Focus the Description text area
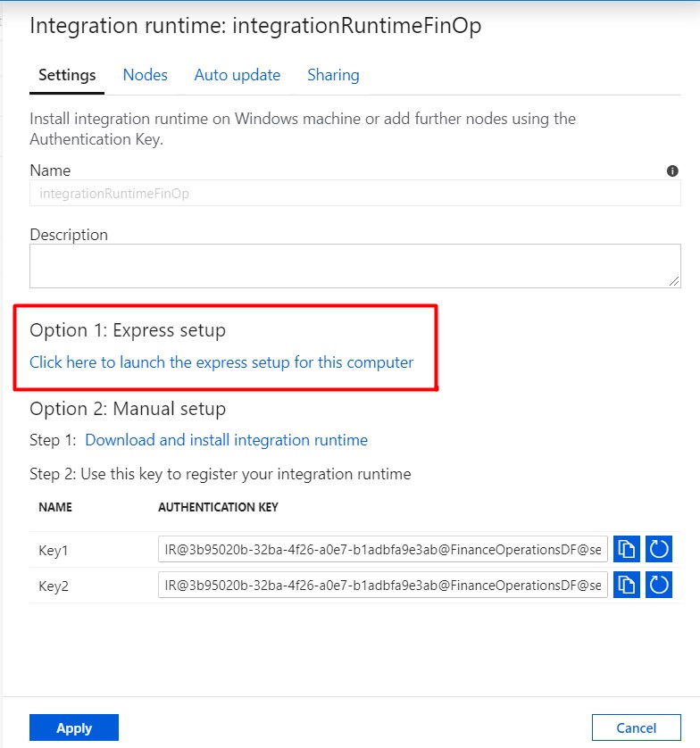 [355, 266]
